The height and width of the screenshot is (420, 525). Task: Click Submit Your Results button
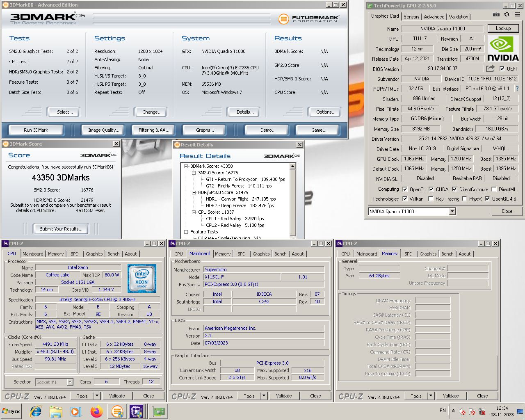61,229
